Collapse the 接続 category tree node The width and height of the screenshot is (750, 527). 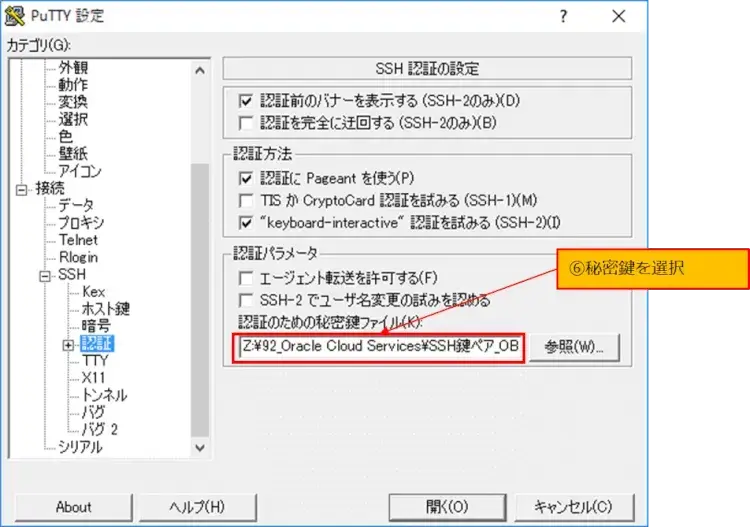point(22,188)
